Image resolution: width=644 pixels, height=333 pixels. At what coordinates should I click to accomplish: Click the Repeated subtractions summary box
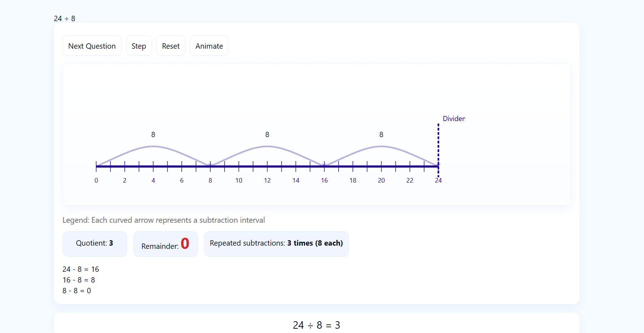coord(276,243)
